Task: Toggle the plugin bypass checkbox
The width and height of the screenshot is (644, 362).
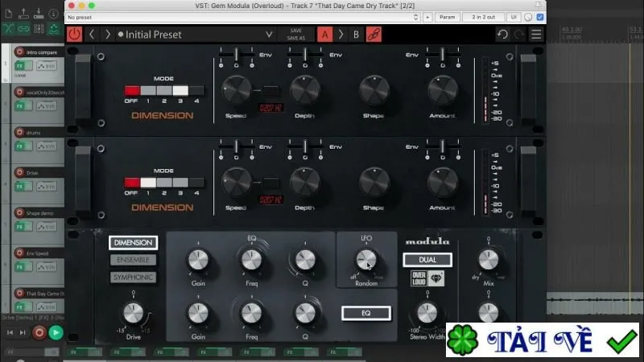Action: [540, 17]
